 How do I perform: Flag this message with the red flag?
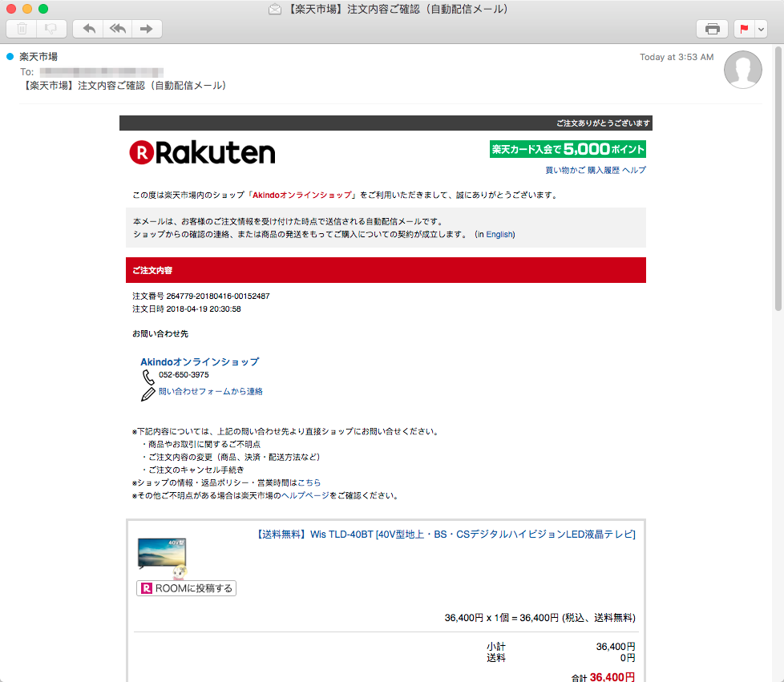pyautogui.click(x=744, y=29)
